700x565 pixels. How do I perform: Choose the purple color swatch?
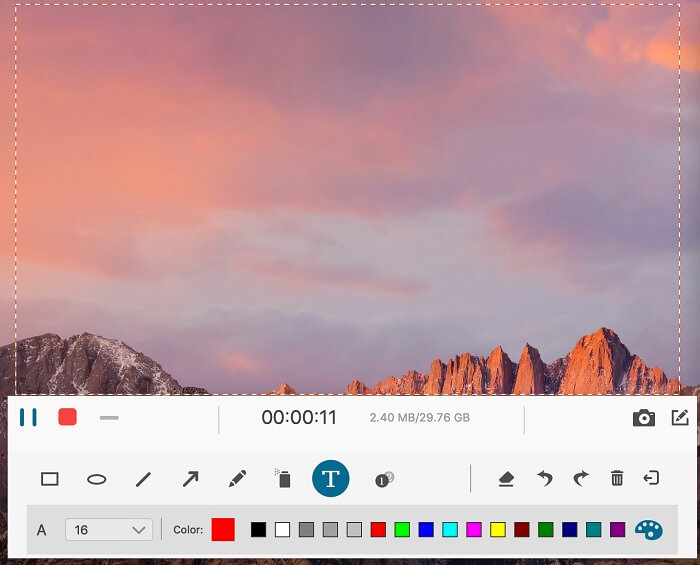pos(617,530)
